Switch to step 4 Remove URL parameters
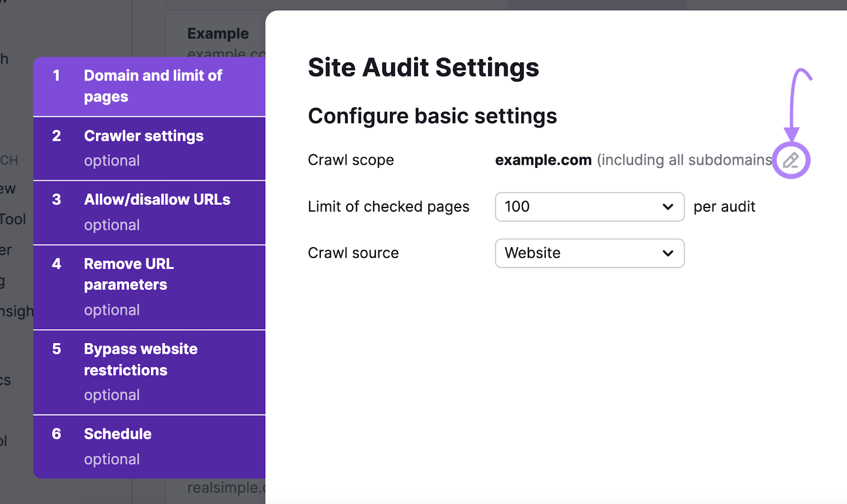 tap(149, 287)
